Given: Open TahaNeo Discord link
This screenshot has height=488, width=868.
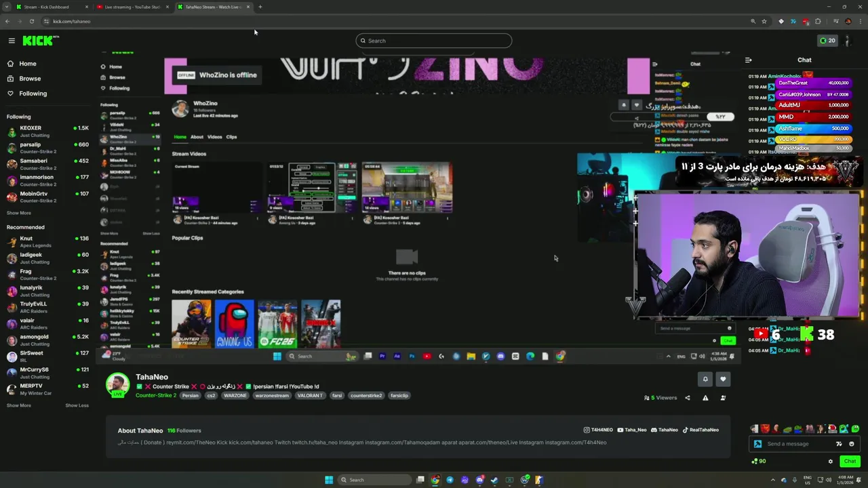Looking at the screenshot, I should pyautogui.click(x=665, y=430).
